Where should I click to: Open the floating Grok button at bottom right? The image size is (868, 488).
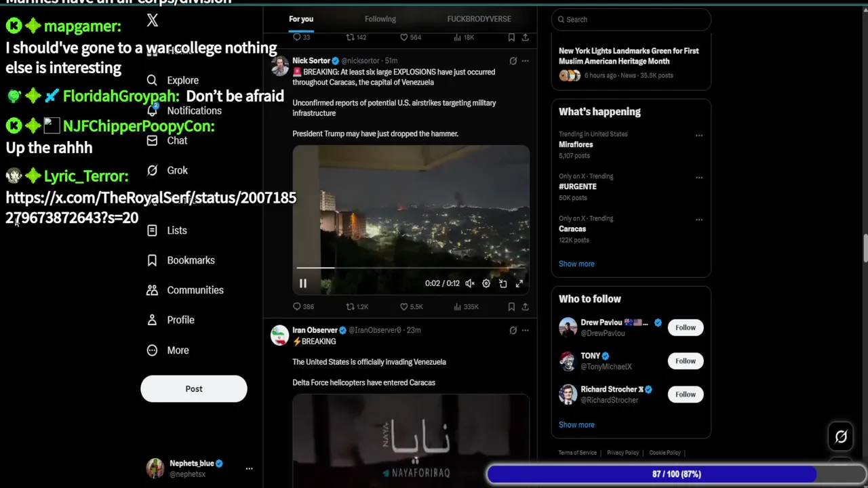841,437
